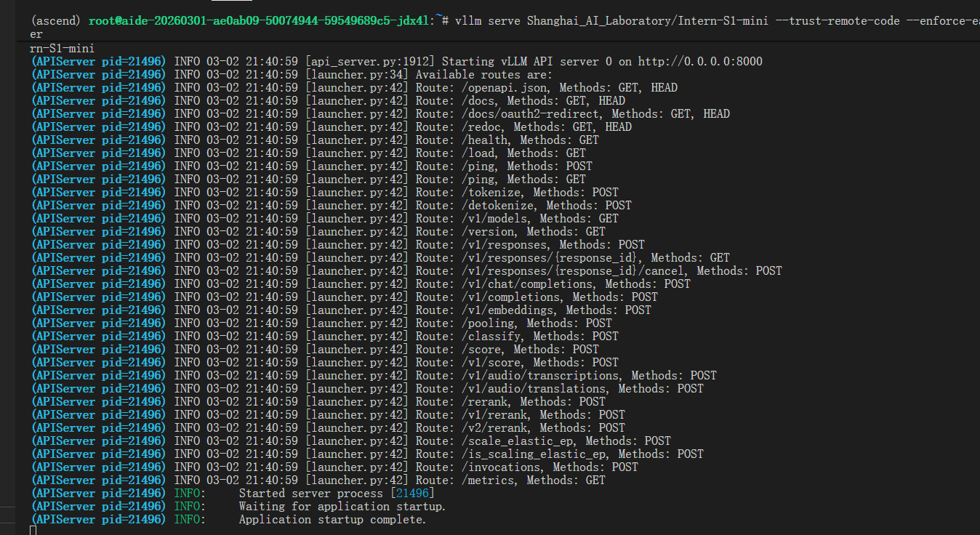This screenshot has width=980, height=535.
Task: Select the route /v1/embeddings
Action: (507, 310)
